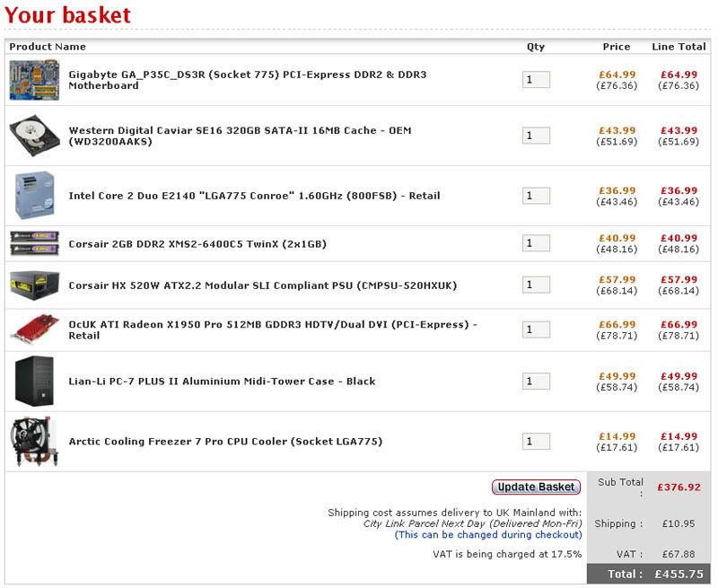
Task: Click the Corsair HX 520W PSU image
Action: click(x=34, y=285)
